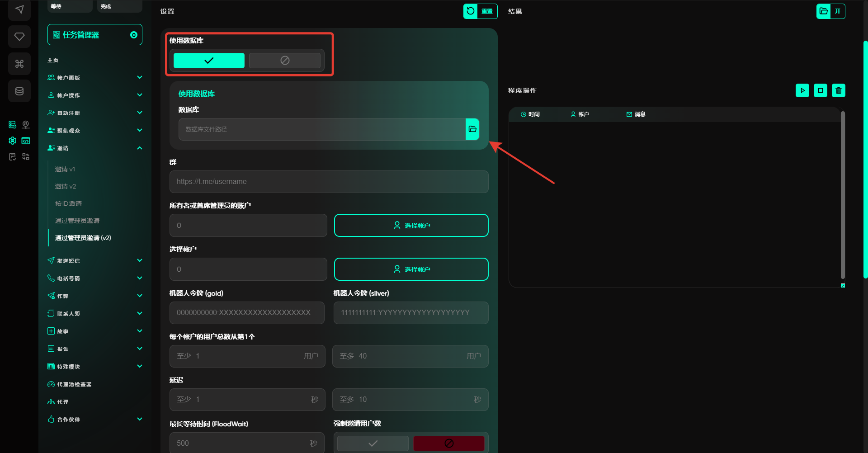The image size is (868, 453).
Task: Start the program with the play button
Action: point(802,90)
